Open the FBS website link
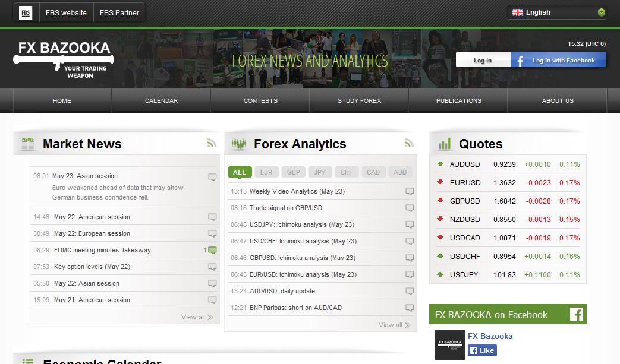Image resolution: width=620 pixels, height=364 pixels. pos(66,12)
